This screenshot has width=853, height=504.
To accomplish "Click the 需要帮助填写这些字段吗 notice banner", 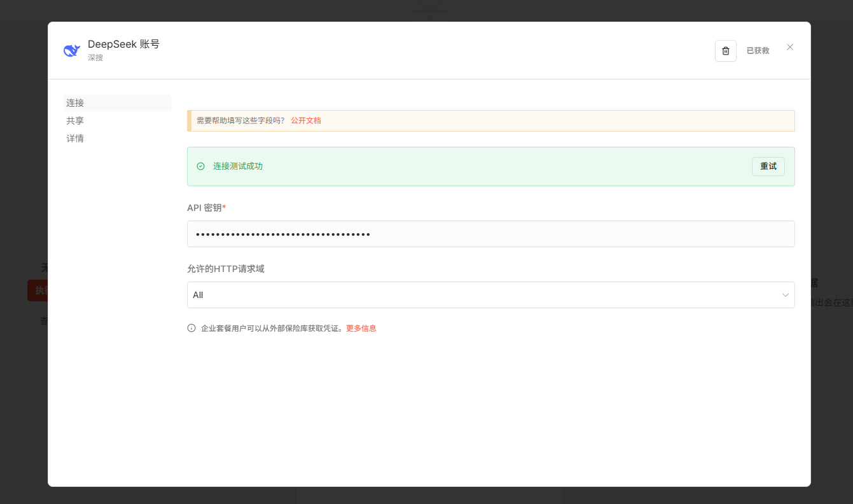I will [240, 120].
